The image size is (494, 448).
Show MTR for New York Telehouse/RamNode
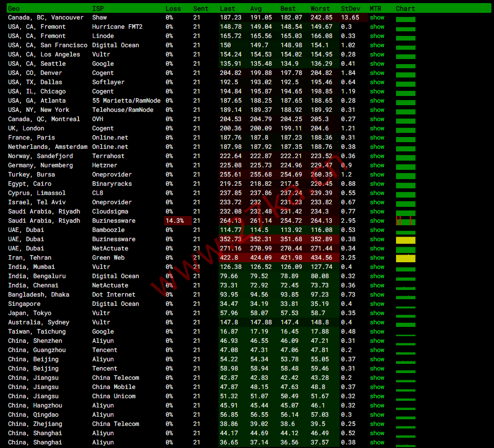tap(377, 110)
